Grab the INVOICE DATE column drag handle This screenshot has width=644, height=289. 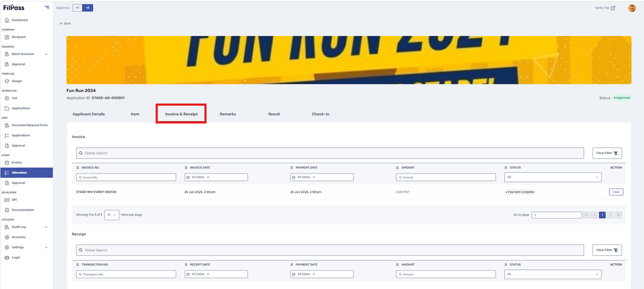[186, 168]
